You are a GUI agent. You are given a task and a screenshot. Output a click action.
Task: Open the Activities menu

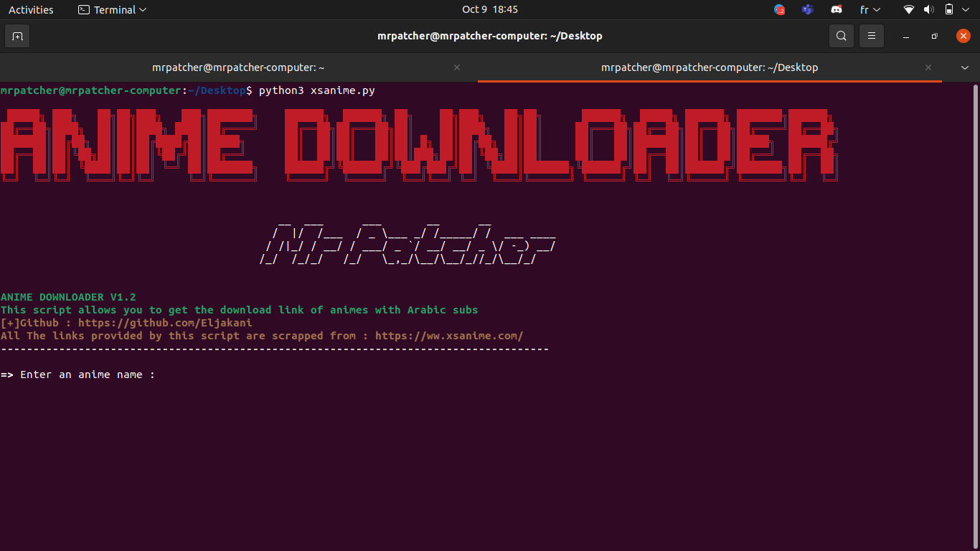click(x=31, y=9)
